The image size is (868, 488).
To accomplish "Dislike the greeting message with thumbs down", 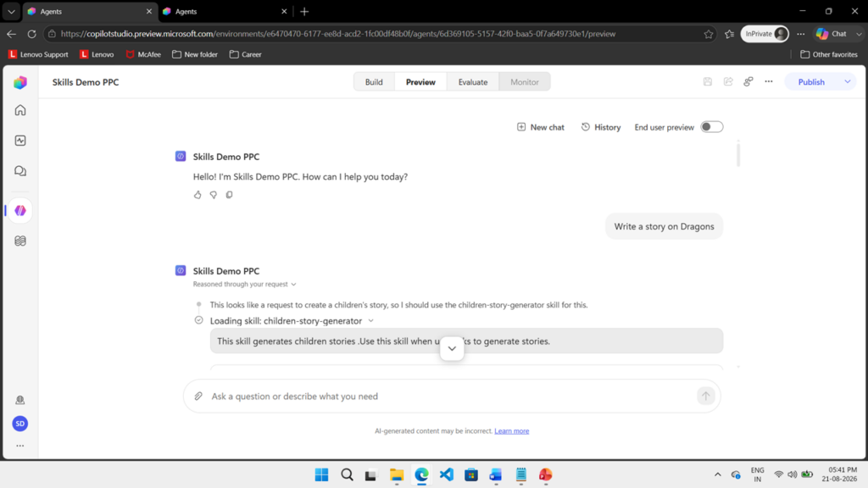I will pyautogui.click(x=213, y=195).
